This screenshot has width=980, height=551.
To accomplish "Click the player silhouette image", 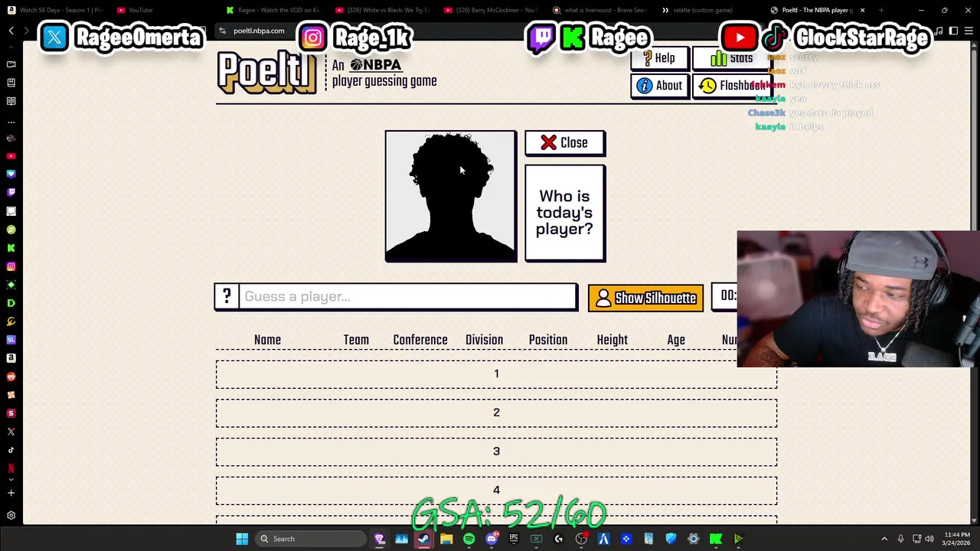I will [x=451, y=196].
